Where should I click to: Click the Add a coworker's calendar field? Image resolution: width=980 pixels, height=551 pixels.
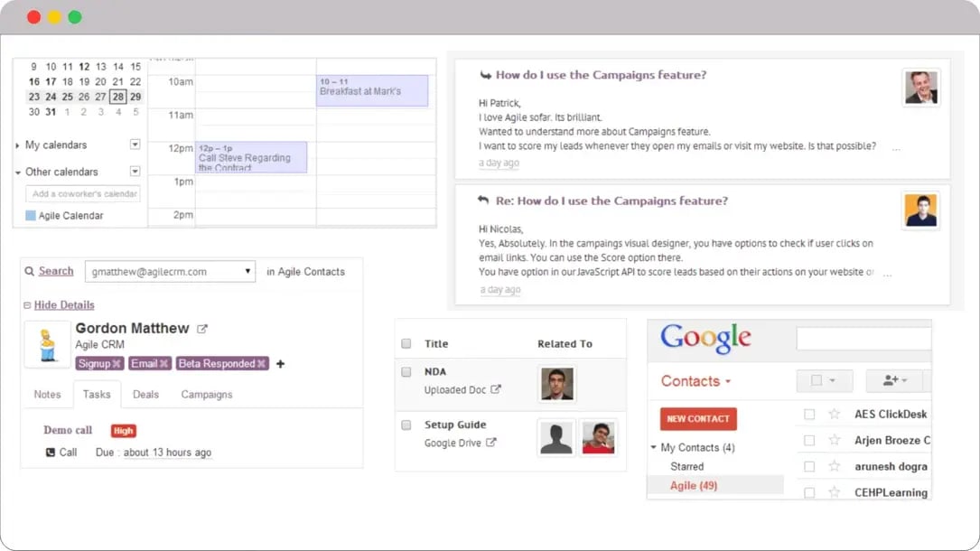(x=83, y=193)
